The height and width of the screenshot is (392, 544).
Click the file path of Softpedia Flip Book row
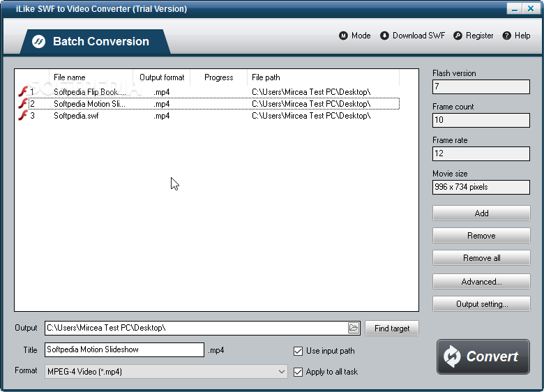tap(311, 92)
